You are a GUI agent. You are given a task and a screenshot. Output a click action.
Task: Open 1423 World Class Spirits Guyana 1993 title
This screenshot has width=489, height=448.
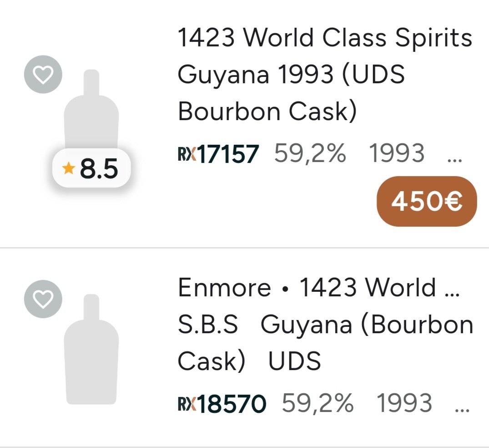coord(324,74)
